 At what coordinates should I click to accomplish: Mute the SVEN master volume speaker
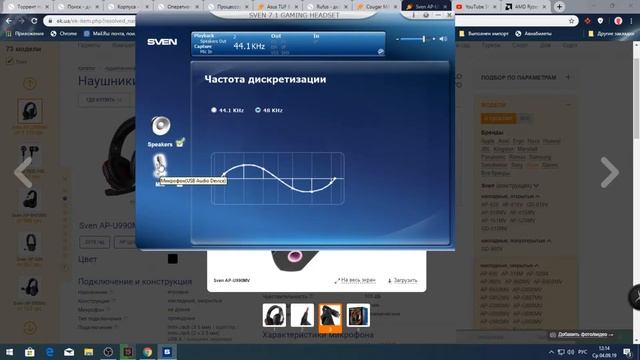click(x=443, y=39)
